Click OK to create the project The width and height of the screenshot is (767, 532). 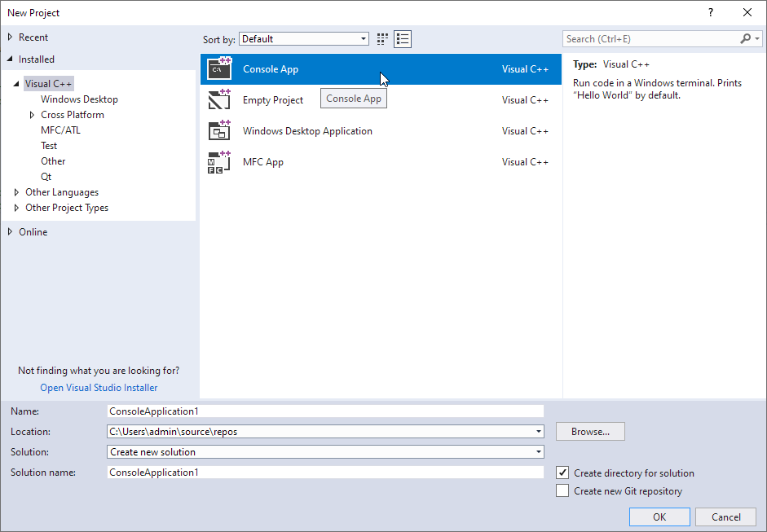coord(659,517)
